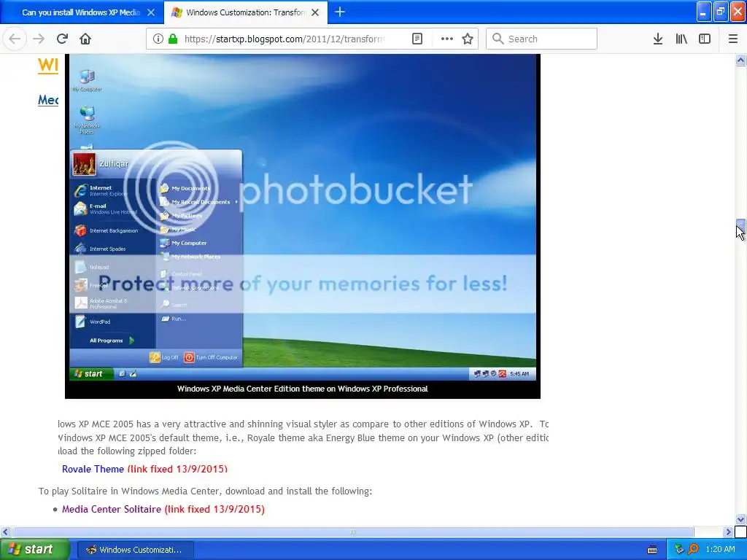This screenshot has width=747, height=560.
Task: Open the Firefox hamburger menu
Action: 733,39
